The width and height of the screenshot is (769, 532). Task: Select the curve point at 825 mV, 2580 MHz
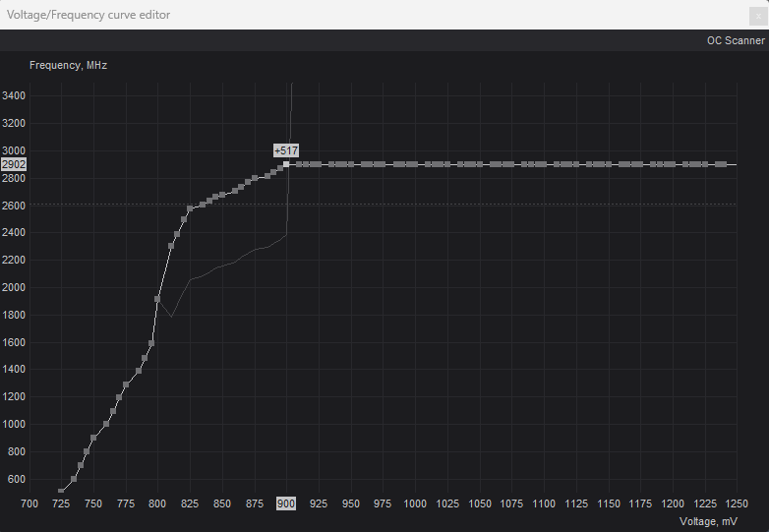point(190,208)
